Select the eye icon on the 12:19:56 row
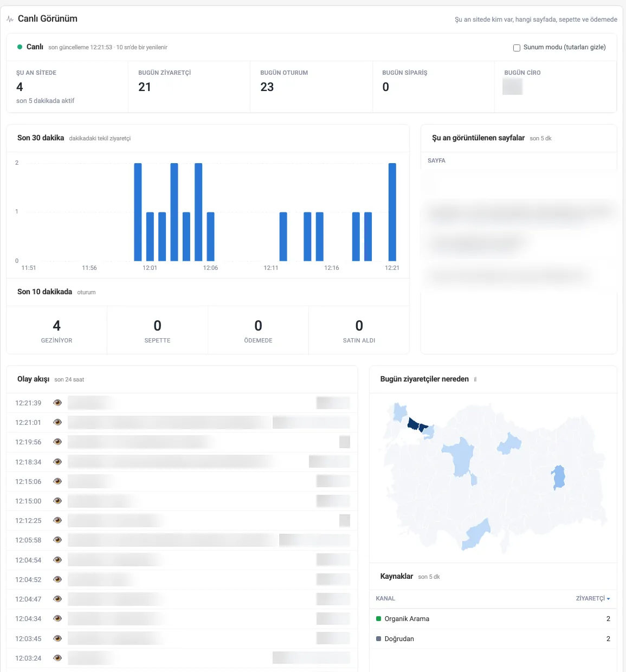Screen dimensions: 626x672 pyautogui.click(x=57, y=442)
